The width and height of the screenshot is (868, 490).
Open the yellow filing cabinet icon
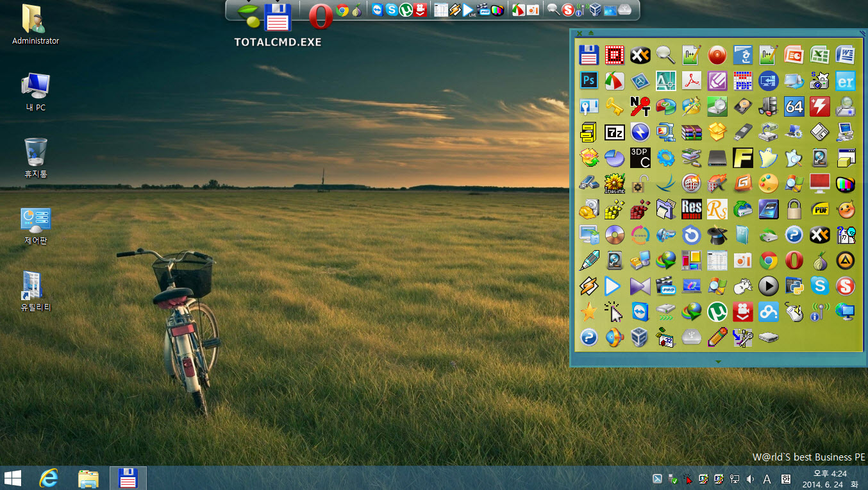[x=588, y=132]
